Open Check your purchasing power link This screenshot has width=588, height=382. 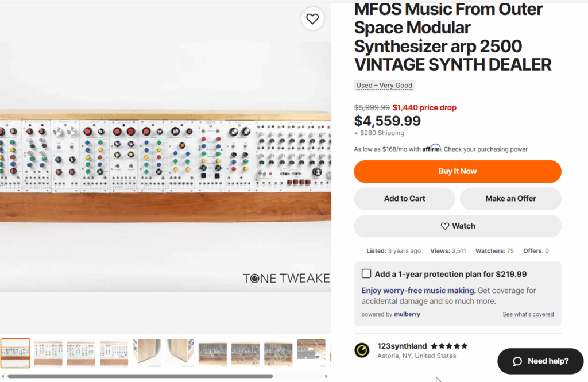pos(486,149)
